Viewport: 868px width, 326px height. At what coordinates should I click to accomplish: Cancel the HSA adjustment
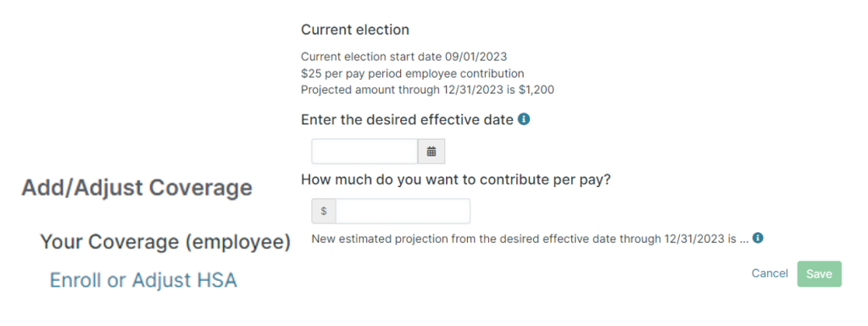[770, 274]
